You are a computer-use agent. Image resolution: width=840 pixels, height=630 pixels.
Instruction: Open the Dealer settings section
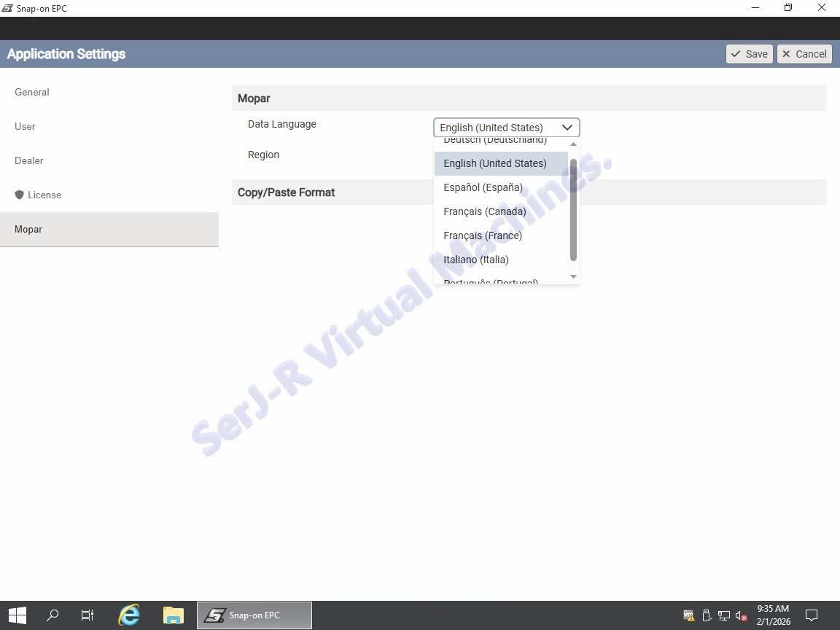pos(29,160)
